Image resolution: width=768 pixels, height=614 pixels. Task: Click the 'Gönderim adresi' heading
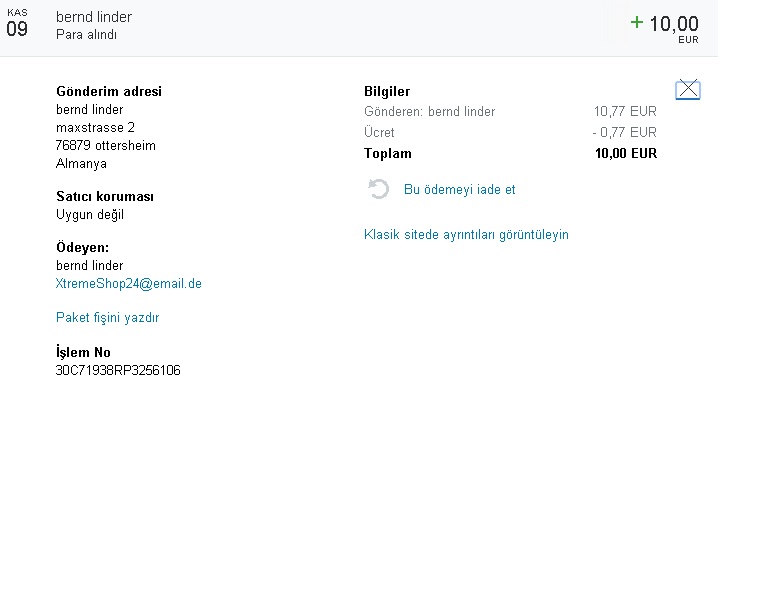[x=108, y=92]
